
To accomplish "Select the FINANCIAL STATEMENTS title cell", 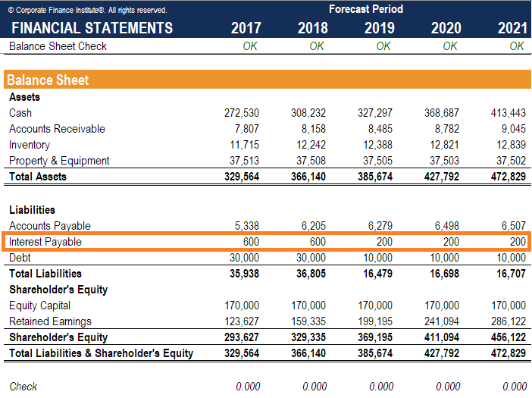I will (x=92, y=29).
